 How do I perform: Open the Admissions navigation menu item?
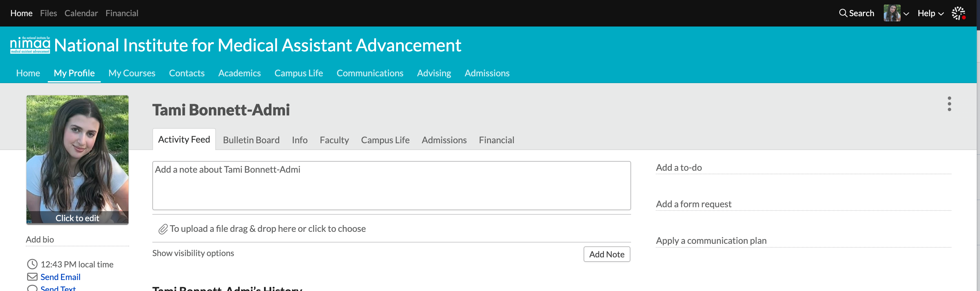[486, 73]
